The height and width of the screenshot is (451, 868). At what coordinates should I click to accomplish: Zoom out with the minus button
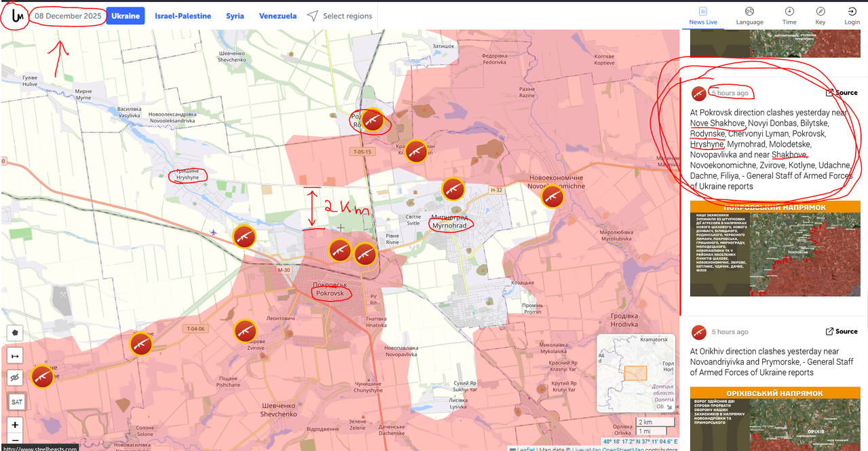(x=15, y=440)
